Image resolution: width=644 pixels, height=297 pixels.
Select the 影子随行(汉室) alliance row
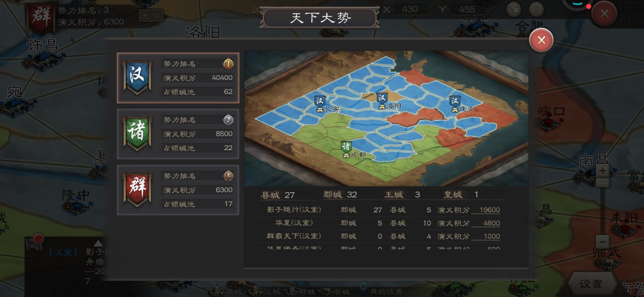tap(380, 210)
